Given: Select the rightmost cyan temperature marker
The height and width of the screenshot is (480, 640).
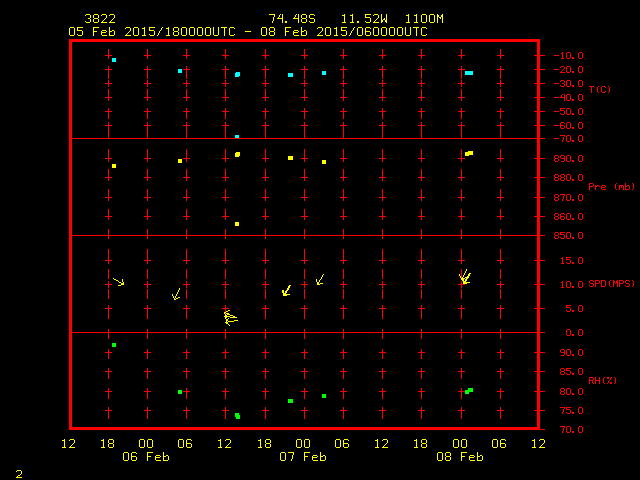Looking at the screenshot, I should pos(469,73).
